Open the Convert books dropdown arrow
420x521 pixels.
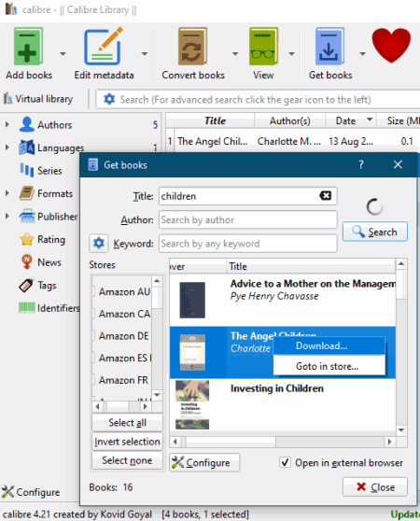click(235, 53)
